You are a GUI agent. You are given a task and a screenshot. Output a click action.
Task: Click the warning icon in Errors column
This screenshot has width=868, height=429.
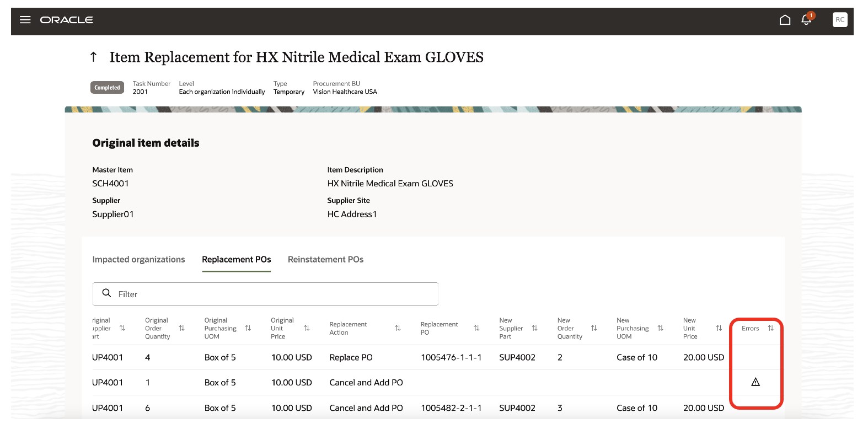click(x=756, y=382)
